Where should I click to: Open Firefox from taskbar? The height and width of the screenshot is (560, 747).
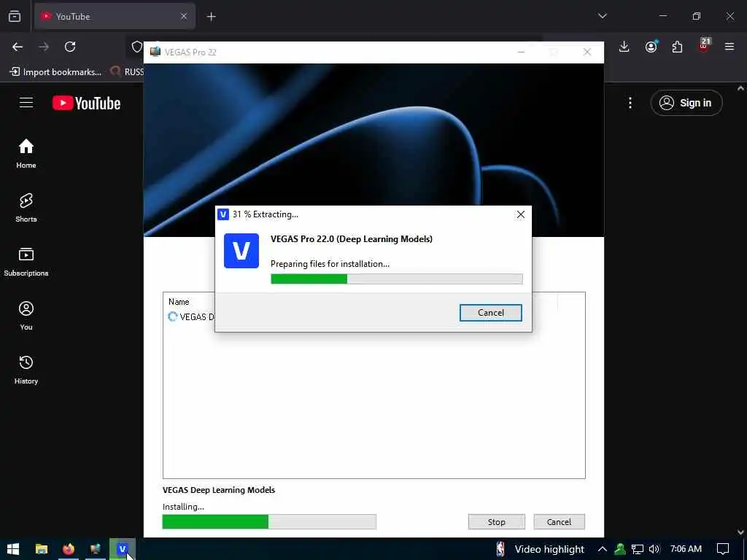(x=68, y=549)
